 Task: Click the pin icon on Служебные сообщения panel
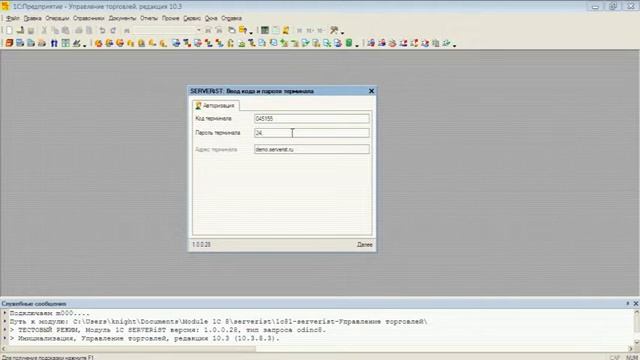tap(628, 304)
